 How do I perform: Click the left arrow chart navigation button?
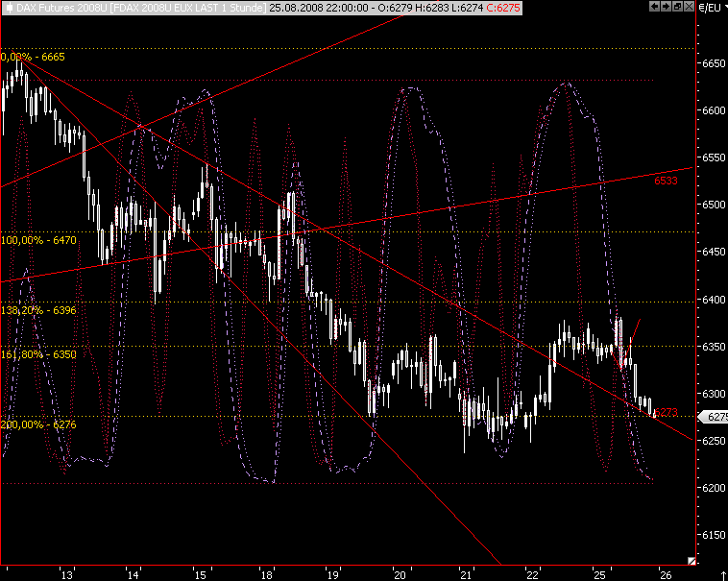654,7
